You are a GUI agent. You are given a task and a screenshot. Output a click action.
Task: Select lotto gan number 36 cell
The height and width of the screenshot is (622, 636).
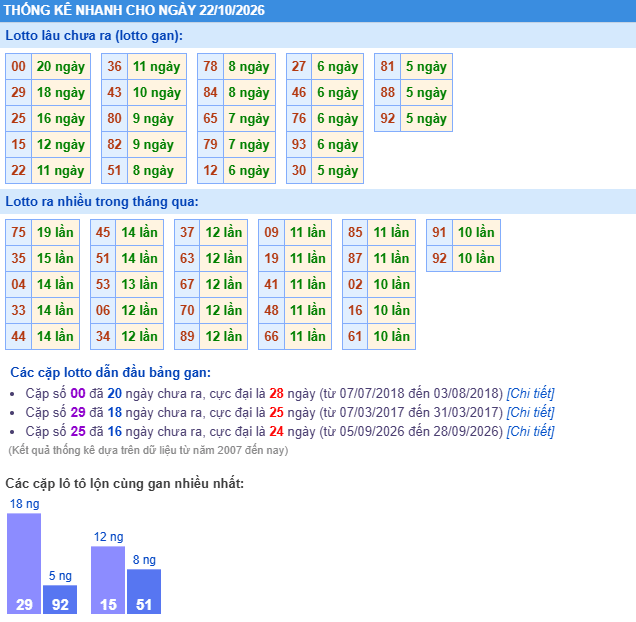point(114,67)
